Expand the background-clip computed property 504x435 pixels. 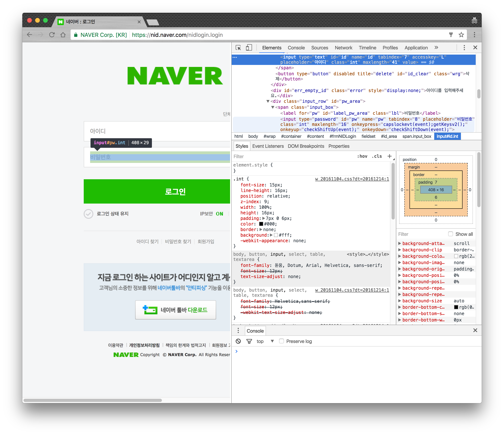point(399,250)
